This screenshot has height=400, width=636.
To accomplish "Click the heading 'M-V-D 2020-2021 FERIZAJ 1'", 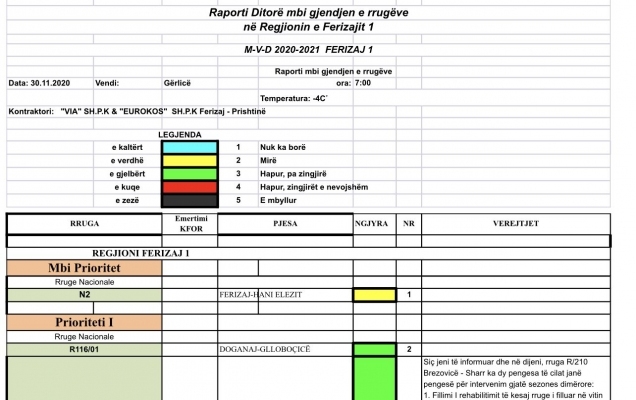I will 309,50.
